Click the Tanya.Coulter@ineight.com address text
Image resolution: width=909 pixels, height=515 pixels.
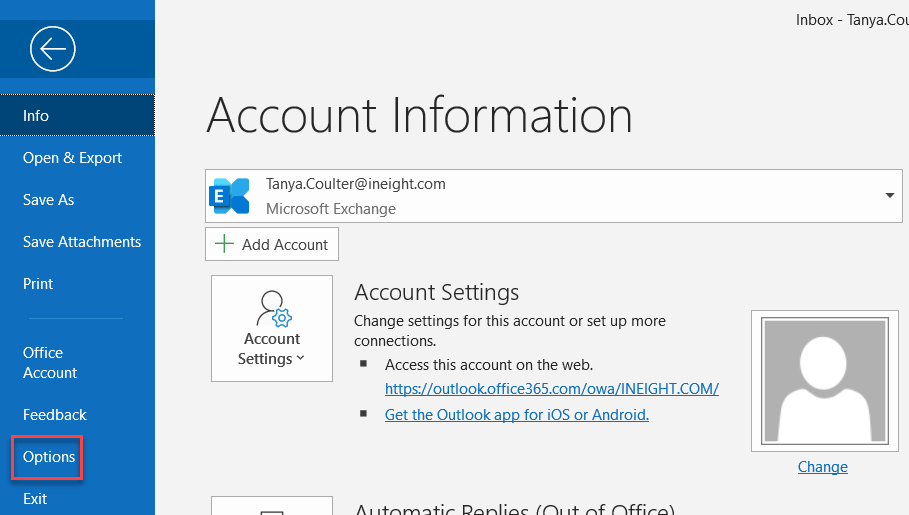(356, 184)
